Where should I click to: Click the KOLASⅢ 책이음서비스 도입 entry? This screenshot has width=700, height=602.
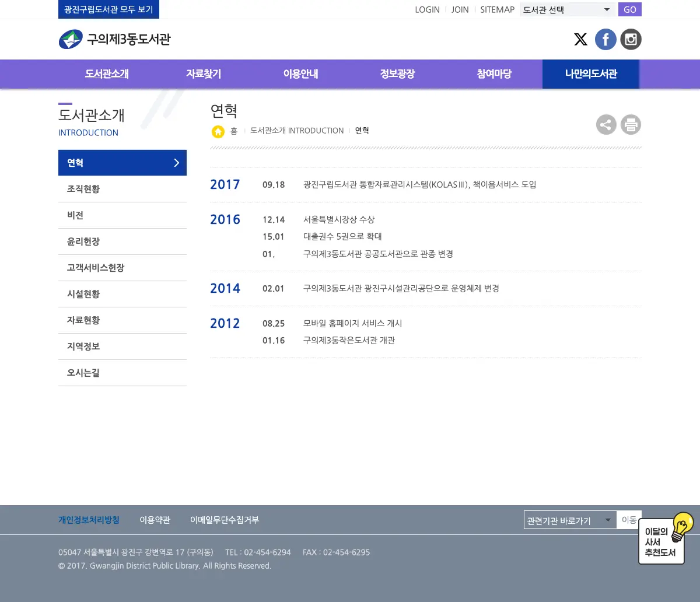tap(420, 184)
